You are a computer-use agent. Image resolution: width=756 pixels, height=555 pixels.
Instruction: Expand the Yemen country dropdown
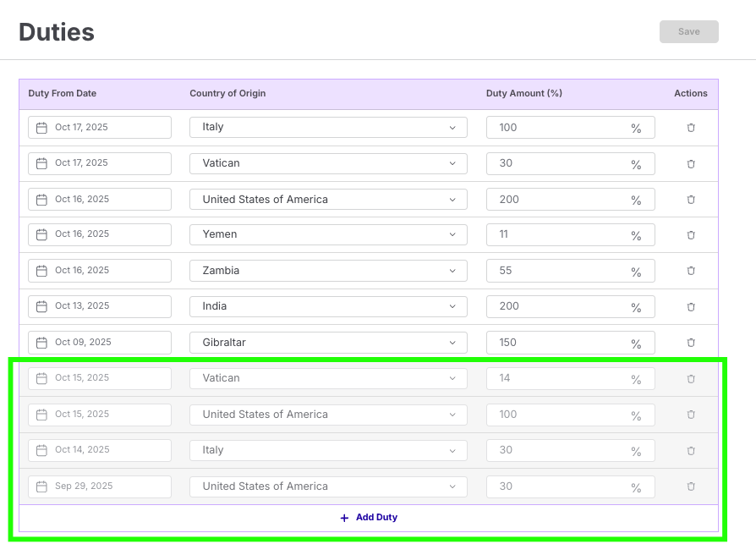pyautogui.click(x=328, y=234)
